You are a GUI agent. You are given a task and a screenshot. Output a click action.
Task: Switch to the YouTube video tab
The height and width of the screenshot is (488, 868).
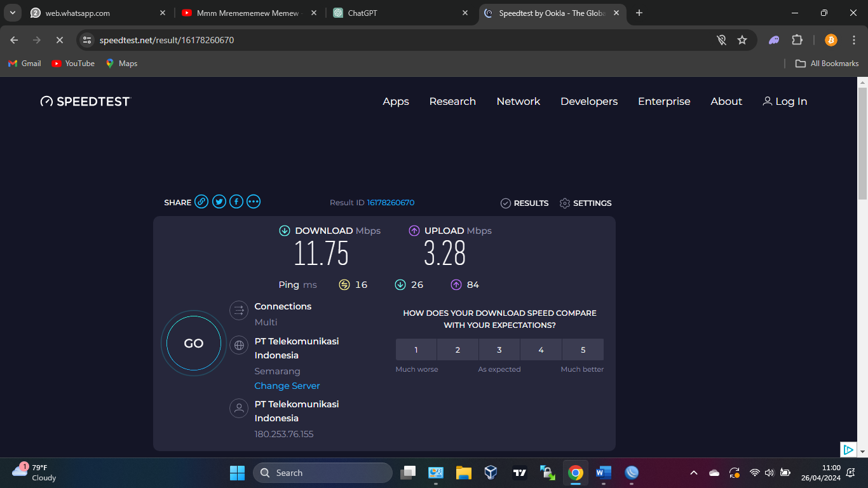(x=250, y=13)
